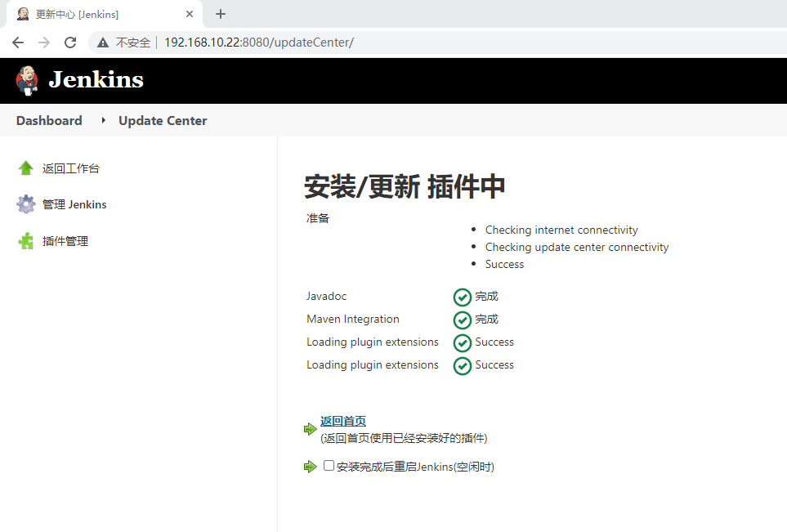Click the browser back arrow
Image resolution: width=787 pixels, height=532 pixels.
[x=18, y=42]
